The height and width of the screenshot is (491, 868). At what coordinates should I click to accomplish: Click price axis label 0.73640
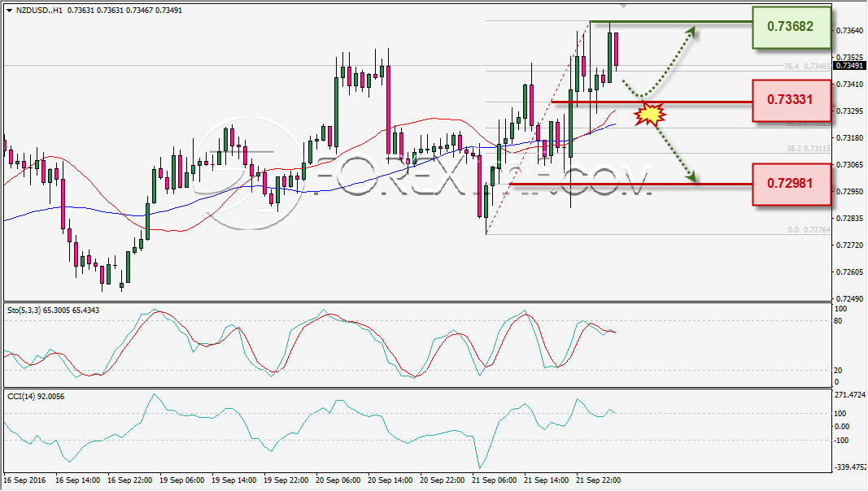849,30
